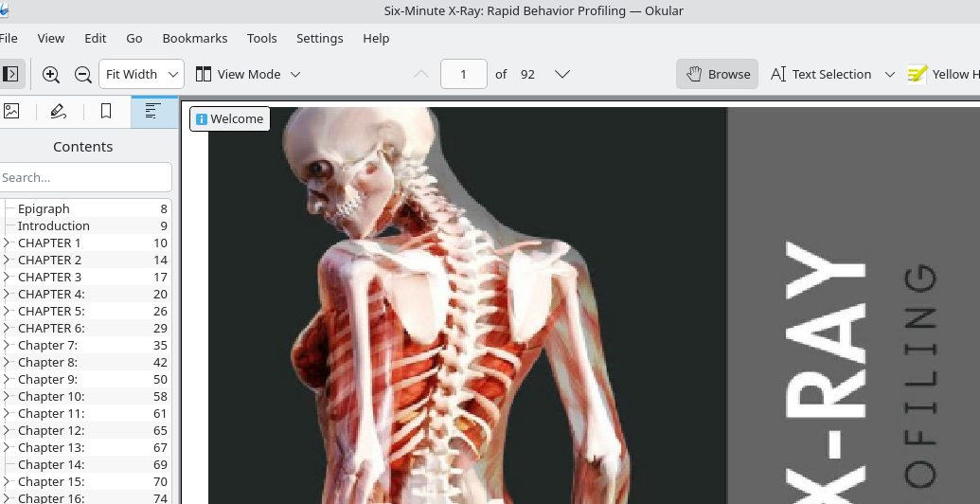Open the Tools menu

261,38
